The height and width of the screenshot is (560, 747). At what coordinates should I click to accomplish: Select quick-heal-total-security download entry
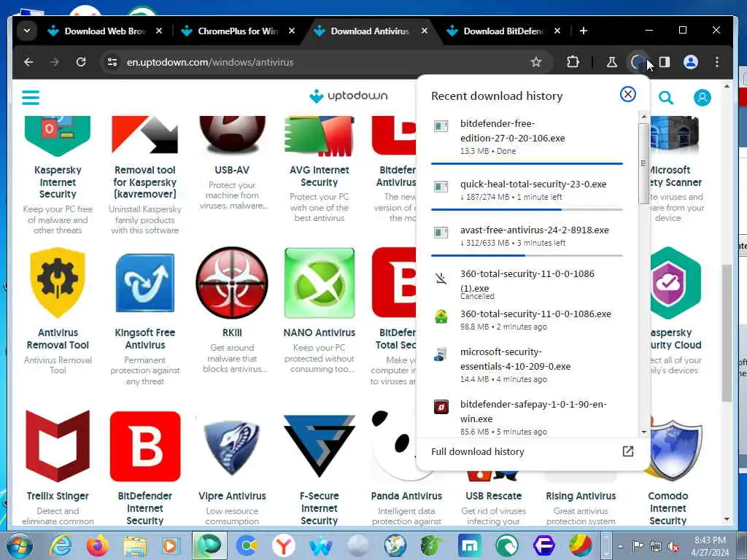(527, 190)
